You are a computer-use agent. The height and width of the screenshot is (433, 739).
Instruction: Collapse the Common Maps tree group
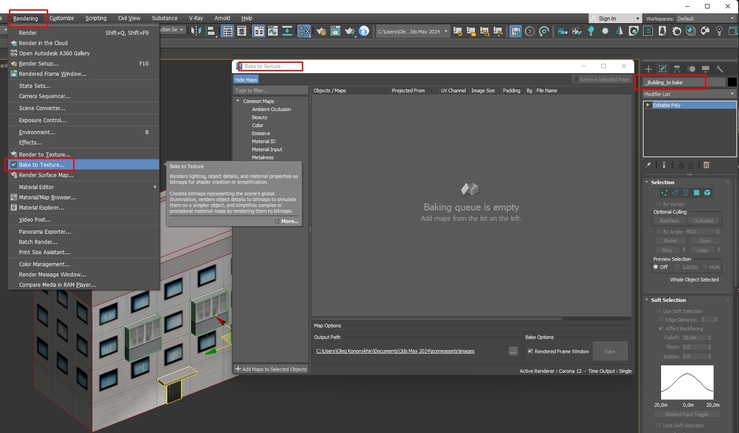pyautogui.click(x=238, y=101)
